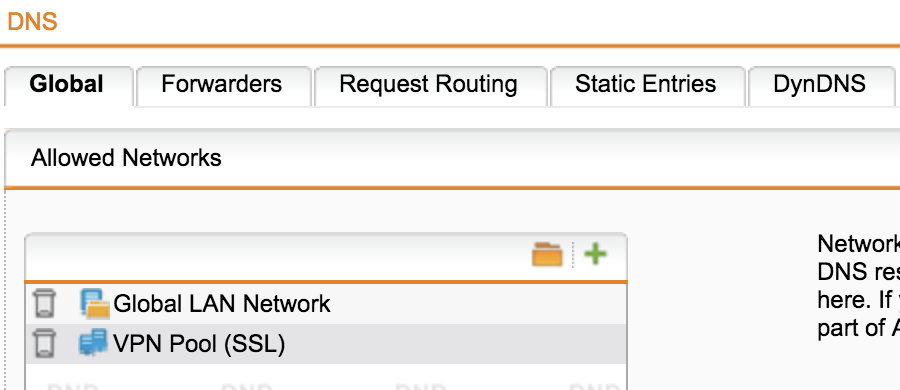Image resolution: width=900 pixels, height=390 pixels.
Task: Add a new network with the green plus
Action: (x=595, y=254)
